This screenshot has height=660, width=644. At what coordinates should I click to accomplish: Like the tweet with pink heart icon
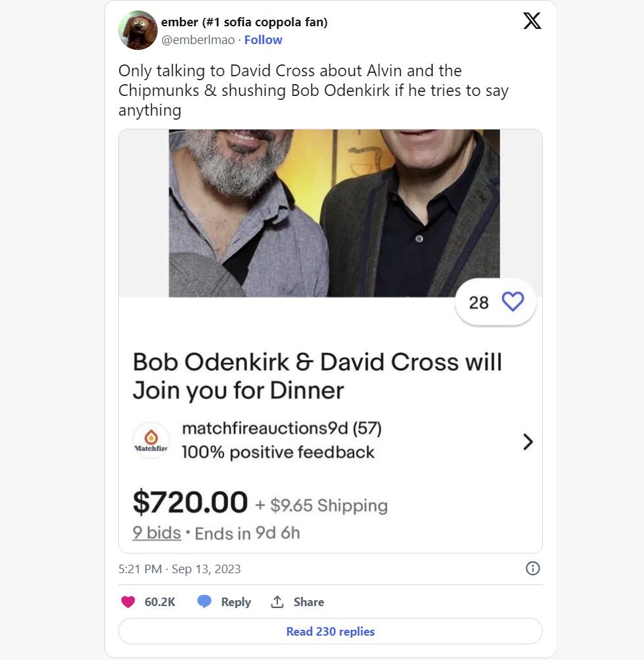(128, 602)
